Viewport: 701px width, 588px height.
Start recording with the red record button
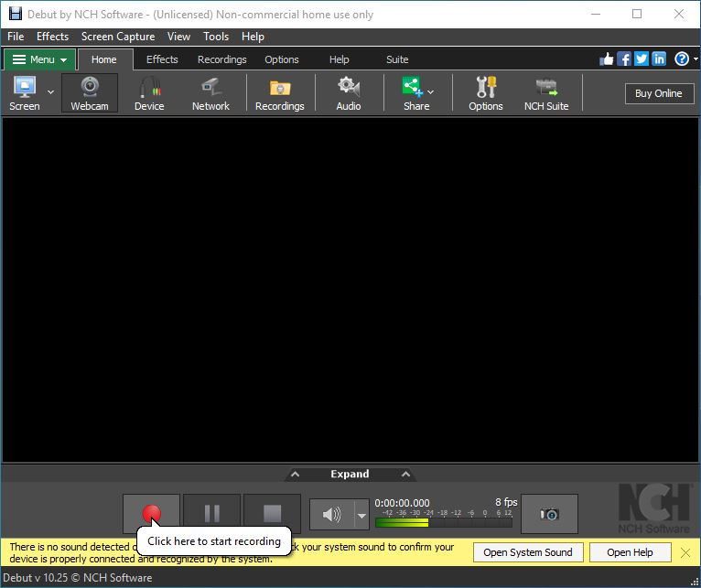[152, 513]
